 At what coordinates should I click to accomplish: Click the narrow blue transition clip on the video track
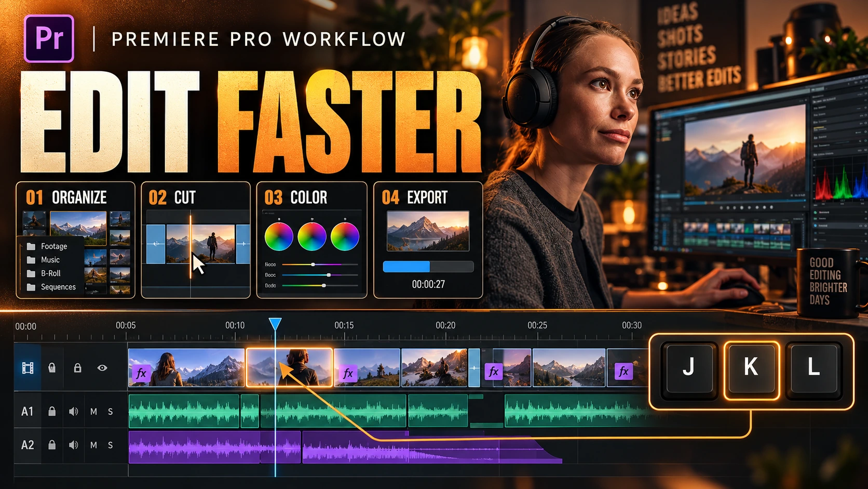coord(474,368)
